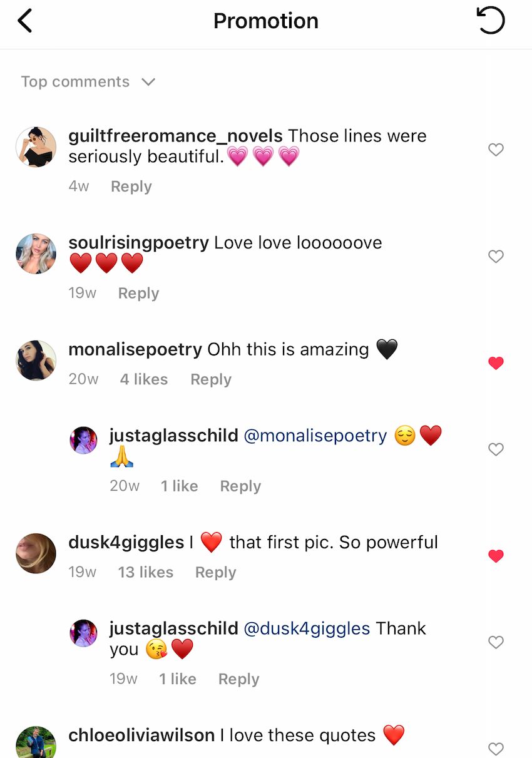Open guiltfreeromance_novels' profile picture
This screenshot has height=758, width=532.
pyautogui.click(x=36, y=147)
